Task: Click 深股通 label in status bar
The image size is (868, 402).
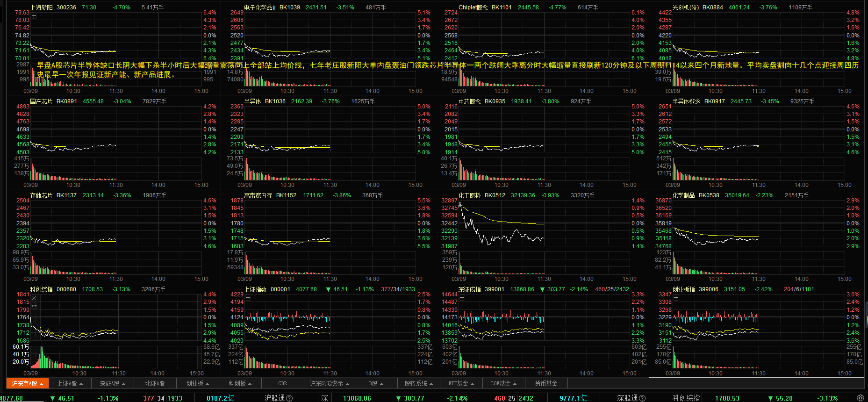Action: pyautogui.click(x=627, y=398)
